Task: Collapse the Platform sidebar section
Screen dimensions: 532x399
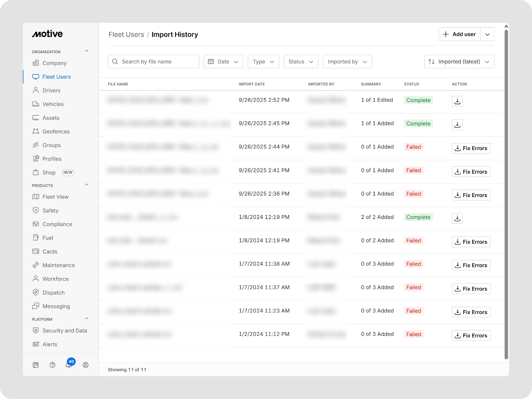Action: tap(86, 319)
